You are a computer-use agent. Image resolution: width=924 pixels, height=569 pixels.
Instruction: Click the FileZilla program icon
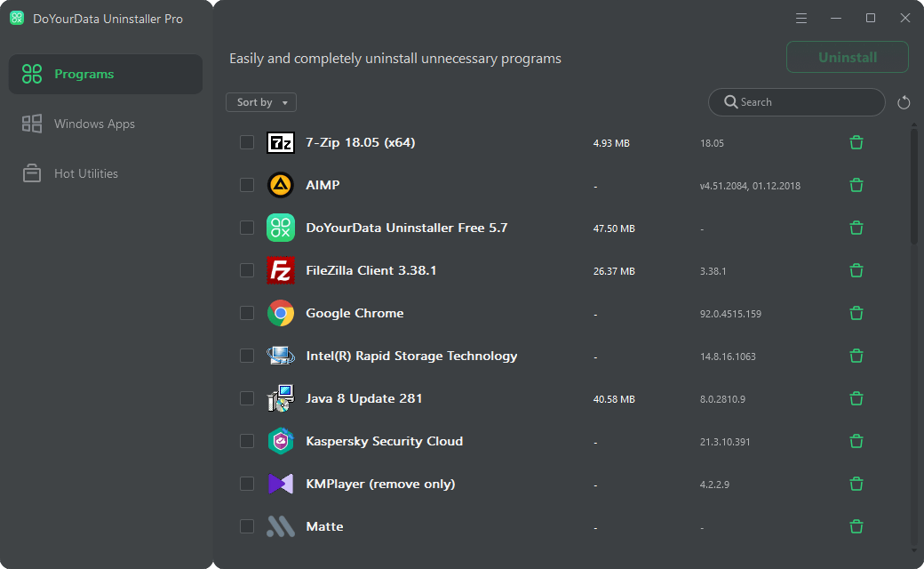pyautogui.click(x=281, y=270)
